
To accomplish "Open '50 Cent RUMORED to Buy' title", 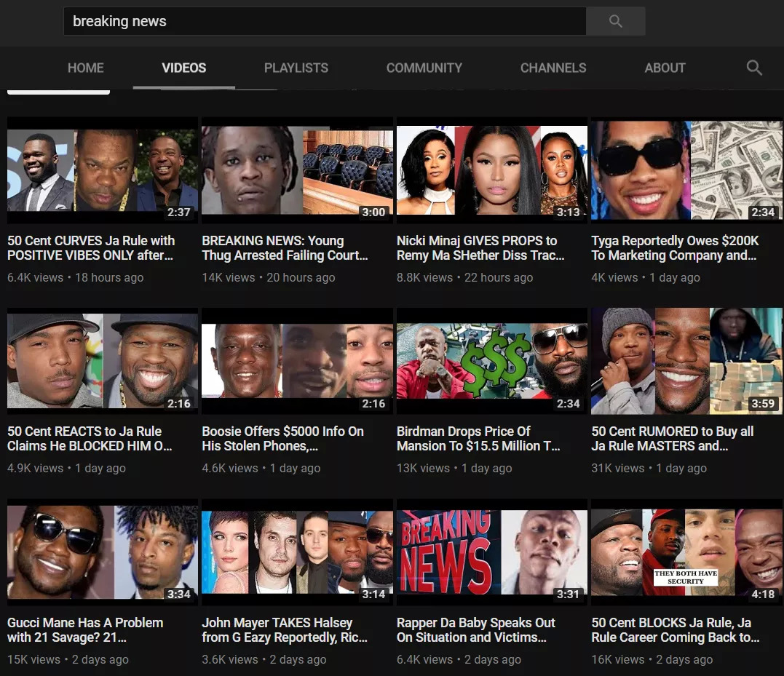I will (x=672, y=439).
